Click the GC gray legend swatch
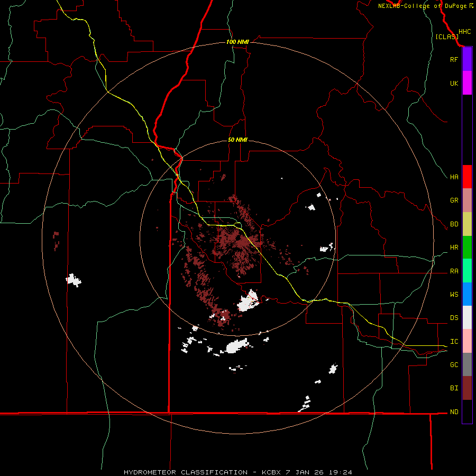 pyautogui.click(x=467, y=364)
